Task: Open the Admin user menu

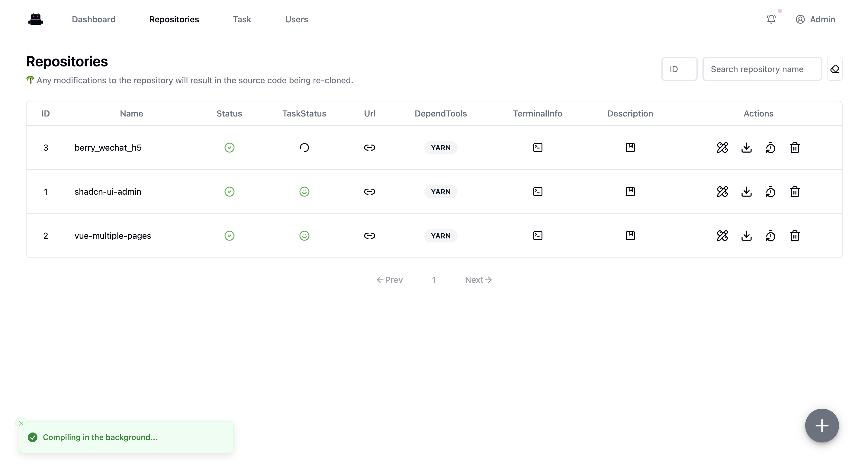Action: pyautogui.click(x=815, y=19)
